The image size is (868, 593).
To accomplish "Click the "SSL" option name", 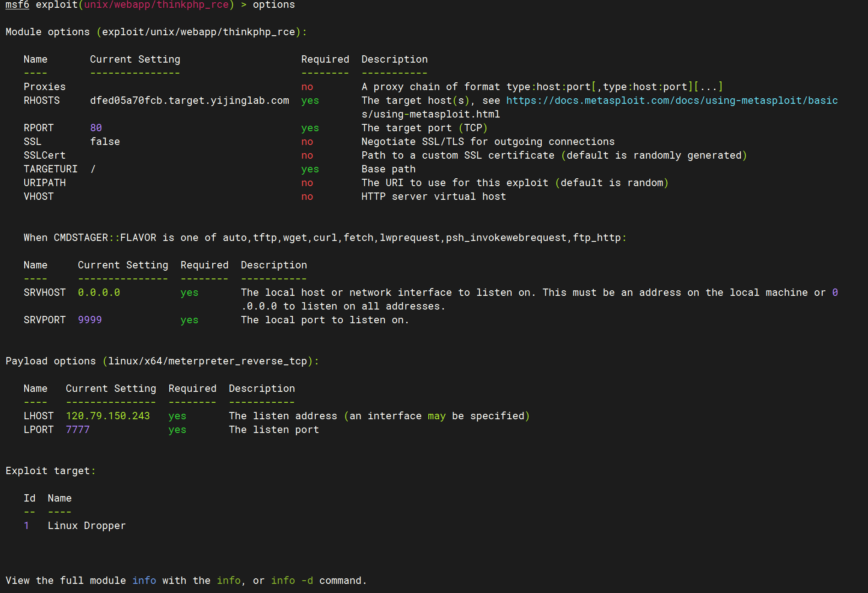I will coord(32,142).
